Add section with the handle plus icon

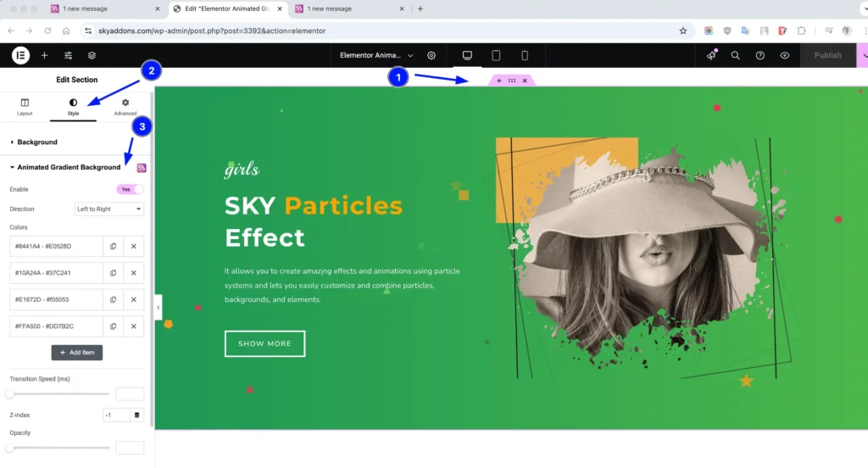point(498,81)
